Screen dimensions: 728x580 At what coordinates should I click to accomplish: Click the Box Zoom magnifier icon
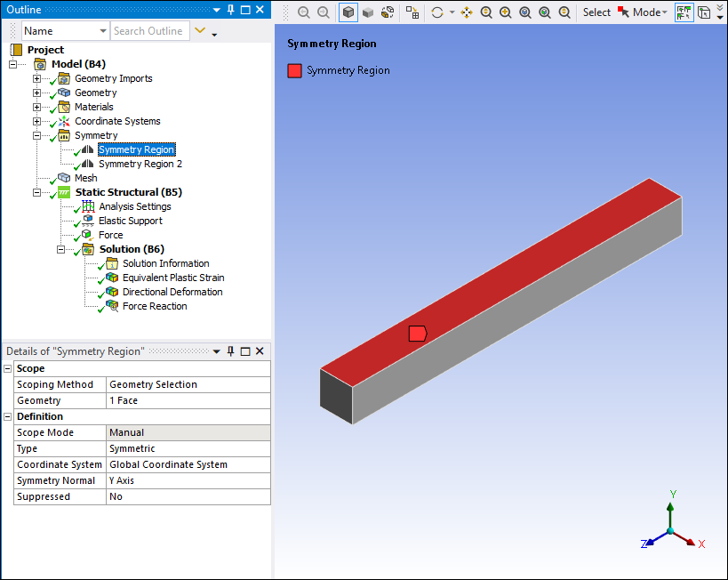click(505, 12)
